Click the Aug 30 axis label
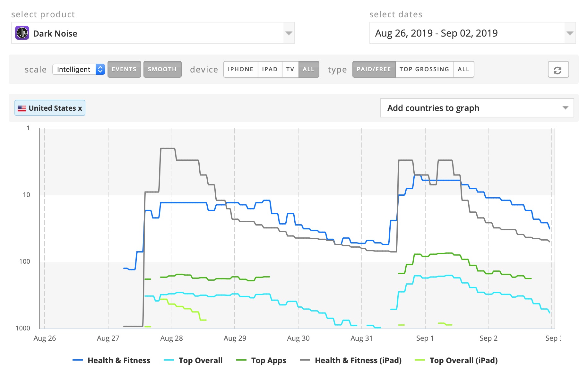 [298, 338]
